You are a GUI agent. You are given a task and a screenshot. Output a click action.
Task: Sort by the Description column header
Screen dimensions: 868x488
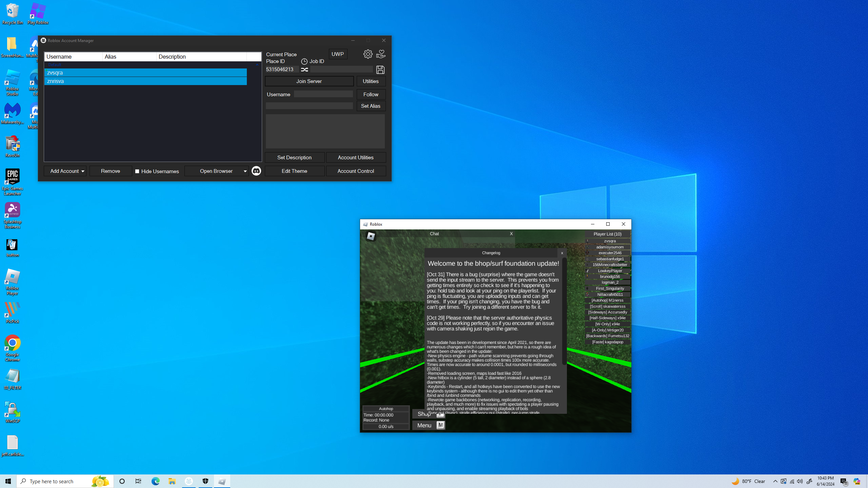click(201, 57)
